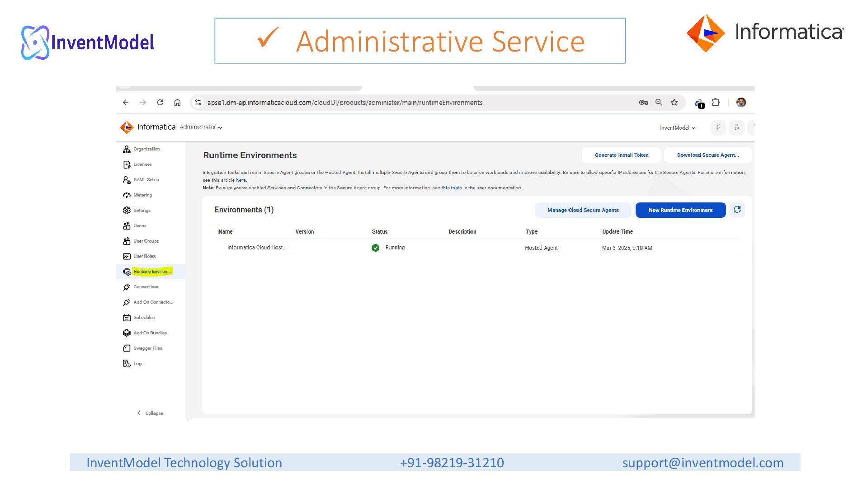
Task: Sort by the Type column header
Action: [532, 232]
